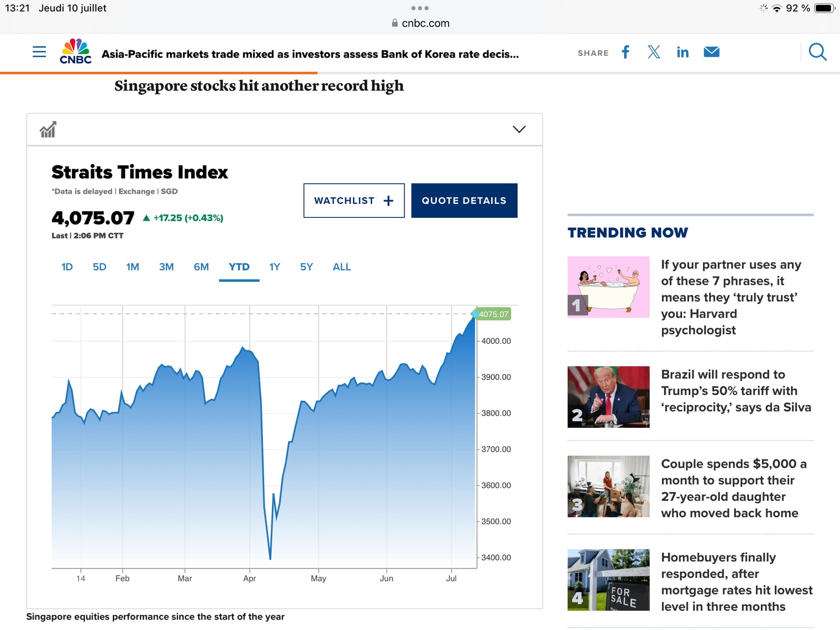The image size is (840, 630).
Task: Open the hamburger navigation menu
Action: (x=39, y=52)
